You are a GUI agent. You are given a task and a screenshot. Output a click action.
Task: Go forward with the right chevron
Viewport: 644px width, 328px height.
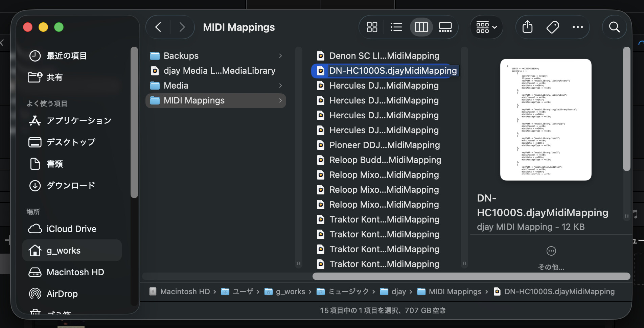click(x=182, y=27)
